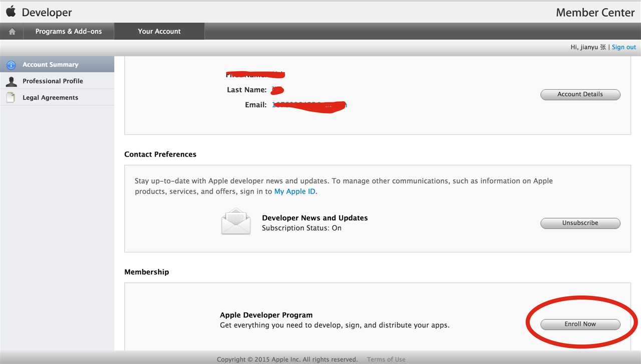Click the Legal Agreements document icon
641x364 pixels.
click(x=11, y=98)
